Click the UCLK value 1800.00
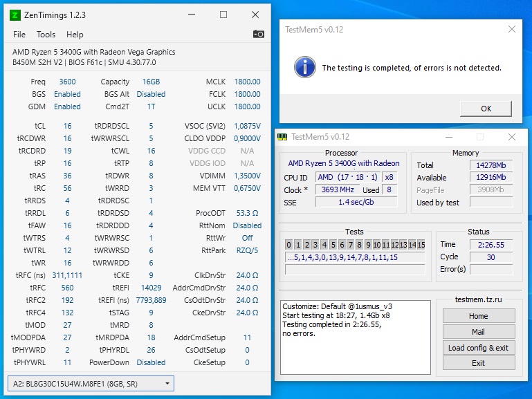The height and width of the screenshot is (399, 532). [248, 106]
